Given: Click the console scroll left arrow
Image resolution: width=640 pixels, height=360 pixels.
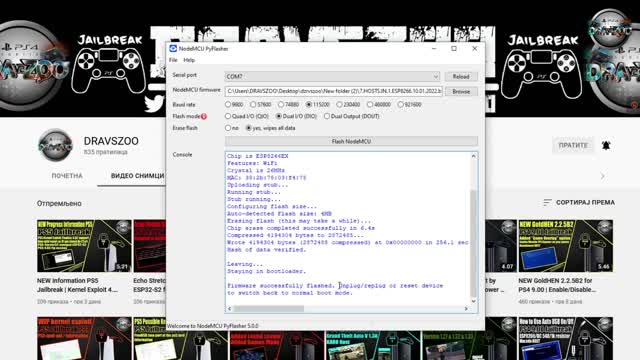Looking at the screenshot, I should click(x=229, y=309).
